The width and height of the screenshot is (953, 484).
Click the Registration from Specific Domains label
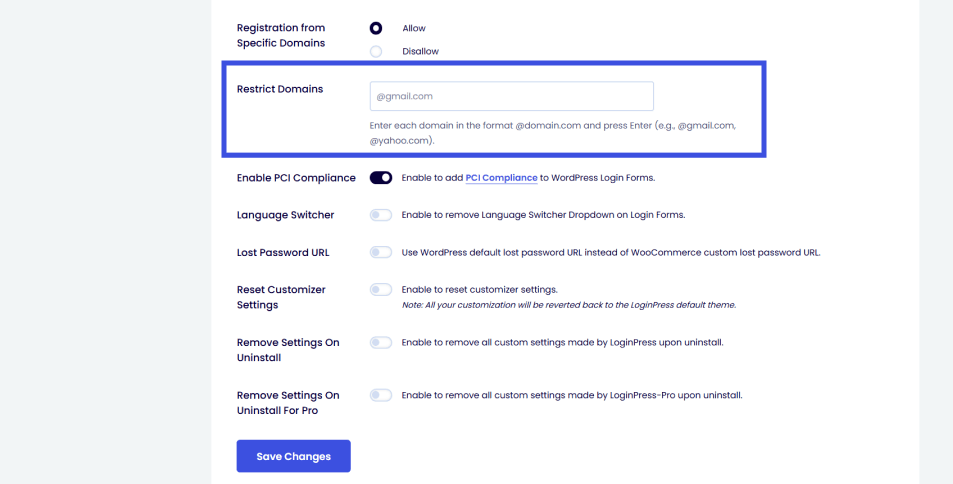point(281,35)
